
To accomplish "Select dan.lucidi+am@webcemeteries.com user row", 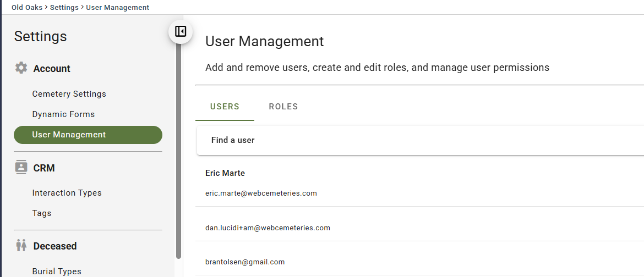I will pos(420,228).
